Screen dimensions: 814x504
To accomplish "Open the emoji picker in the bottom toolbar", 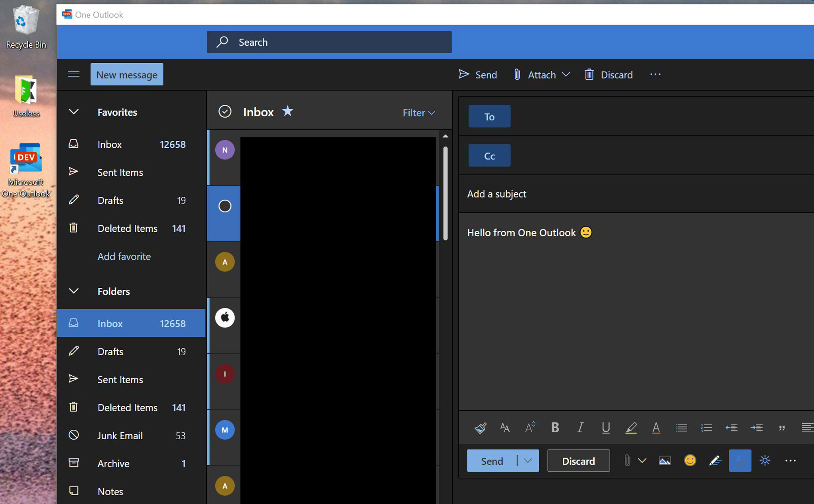I will pyautogui.click(x=690, y=461).
